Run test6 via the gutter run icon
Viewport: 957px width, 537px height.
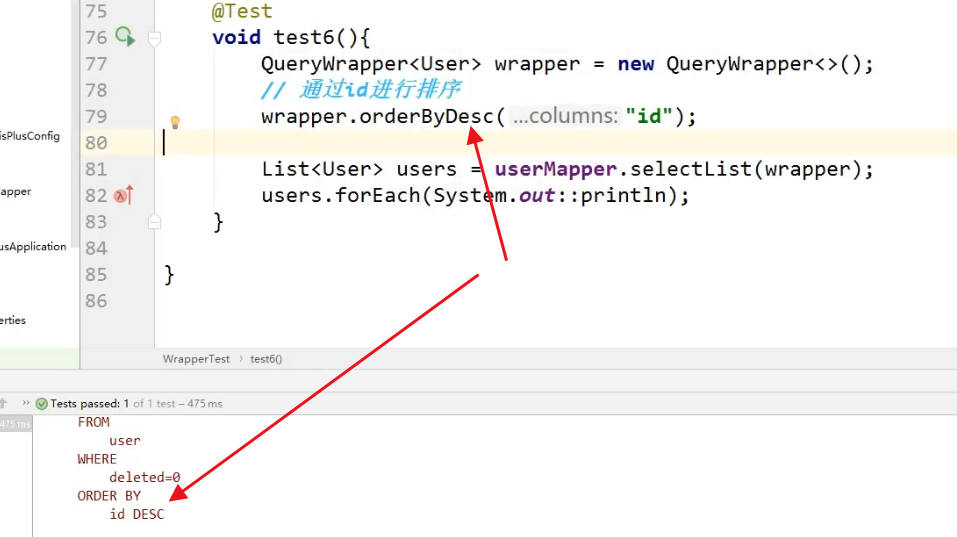pyautogui.click(x=125, y=37)
